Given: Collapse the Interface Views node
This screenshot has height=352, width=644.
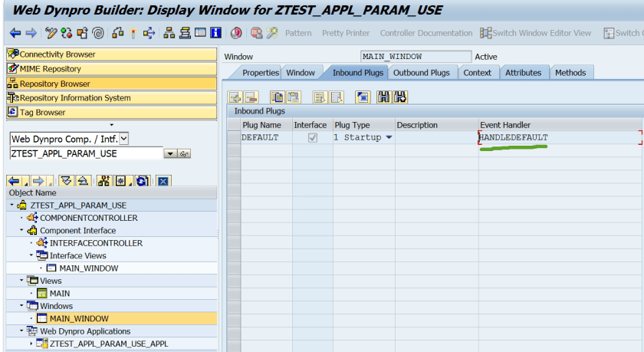Looking at the screenshot, I should pyautogui.click(x=31, y=255).
